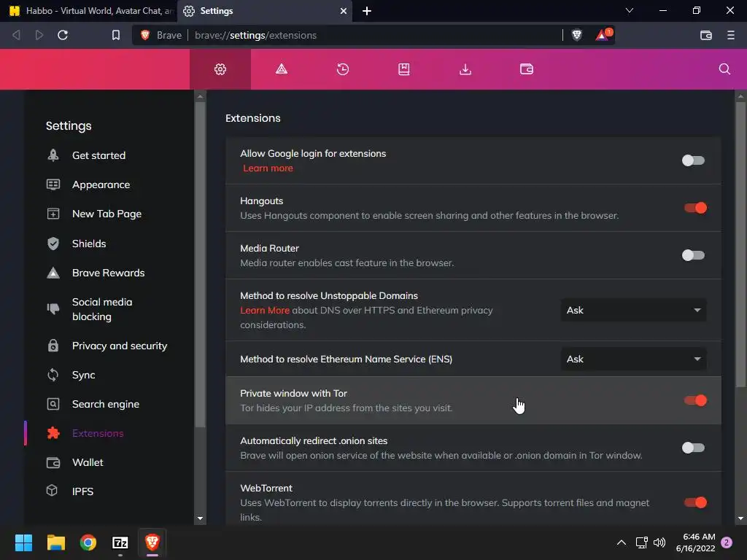747x560 pixels.
Task: Open Bookmarks icon in pink toolbar
Action: pos(404,69)
